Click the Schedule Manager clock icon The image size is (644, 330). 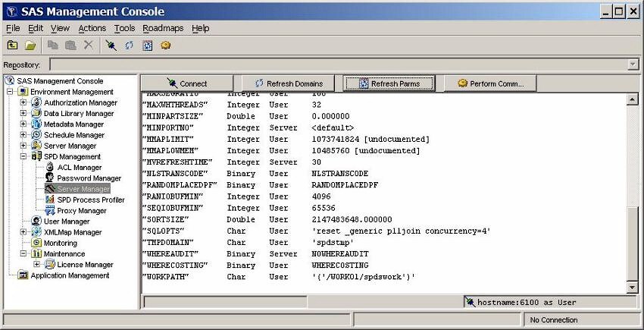point(36,134)
